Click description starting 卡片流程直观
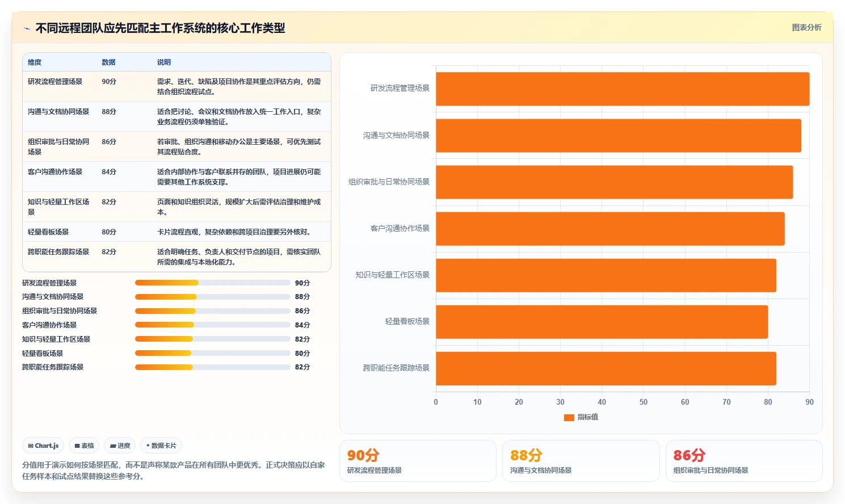This screenshot has width=845, height=504. 234,232
